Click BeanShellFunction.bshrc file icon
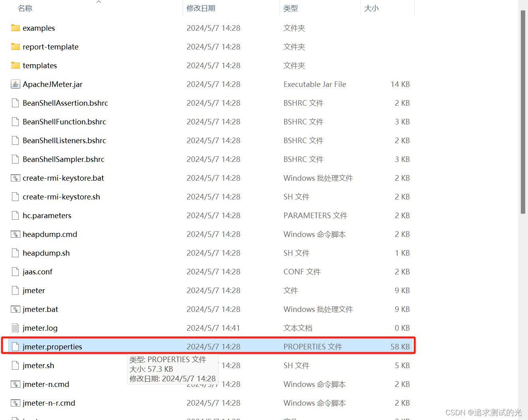528x420 pixels. click(15, 122)
